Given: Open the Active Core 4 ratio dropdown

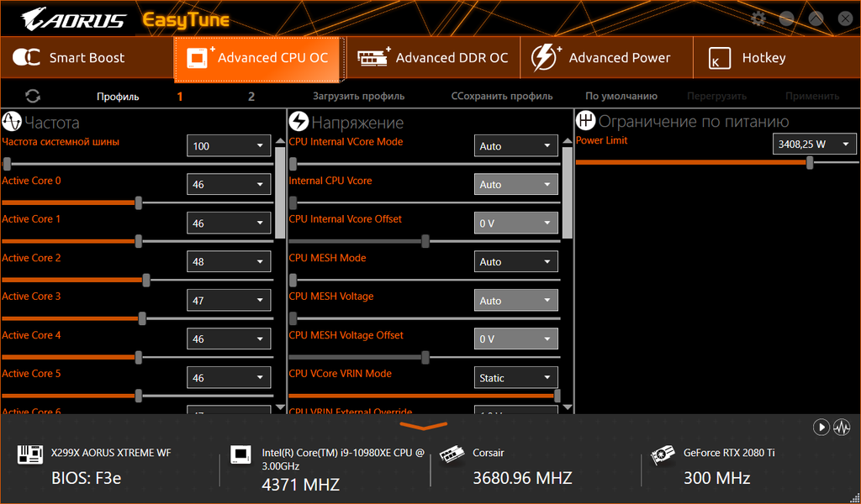Looking at the screenshot, I should (229, 339).
